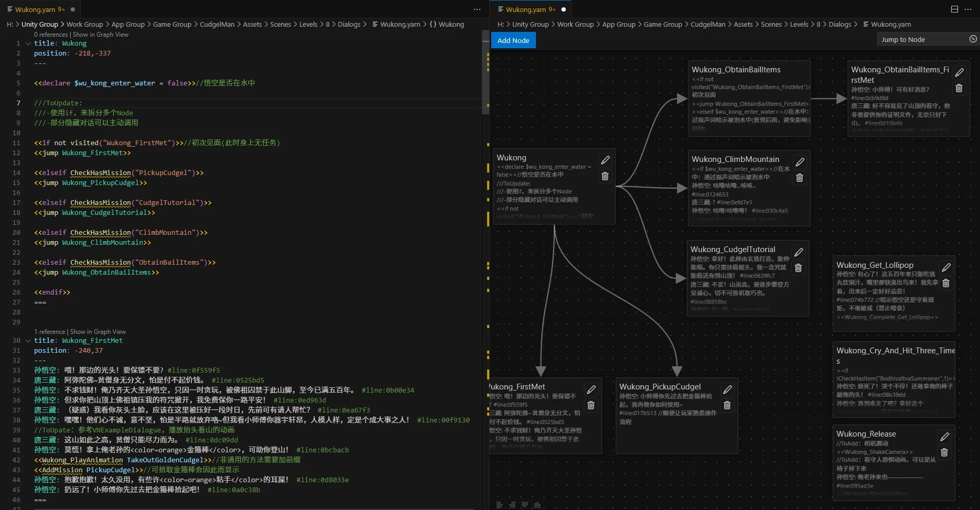This screenshot has height=510, width=980.
Task: Open Assets breadcrumb in graph editor
Action: pos(743,24)
